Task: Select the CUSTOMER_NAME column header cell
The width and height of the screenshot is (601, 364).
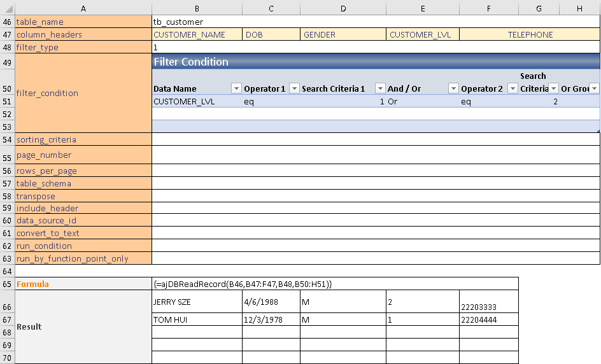Action: 197,34
